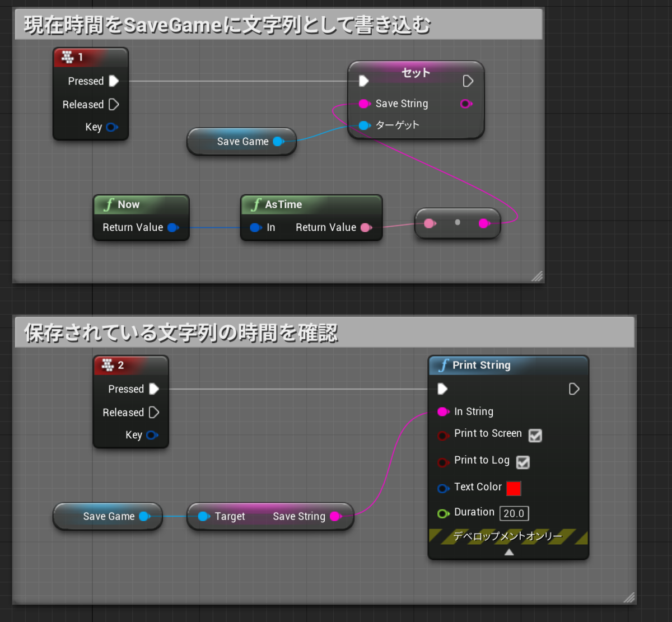Click the Target pin on Save String getter
672x622 pixels.
204,516
